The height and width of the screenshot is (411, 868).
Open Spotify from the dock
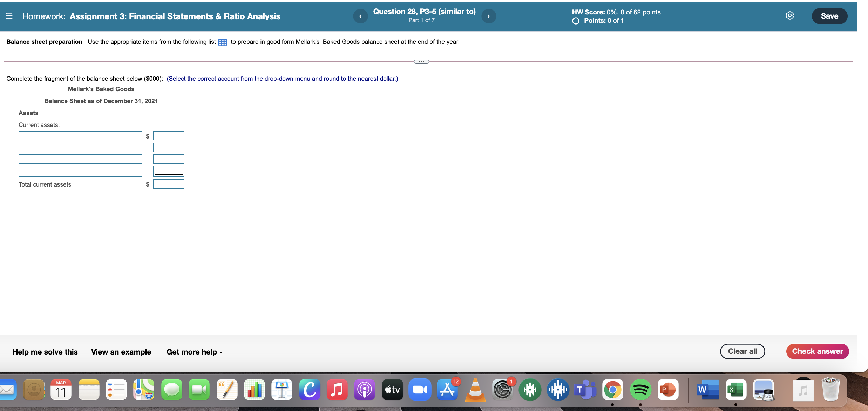pos(640,389)
